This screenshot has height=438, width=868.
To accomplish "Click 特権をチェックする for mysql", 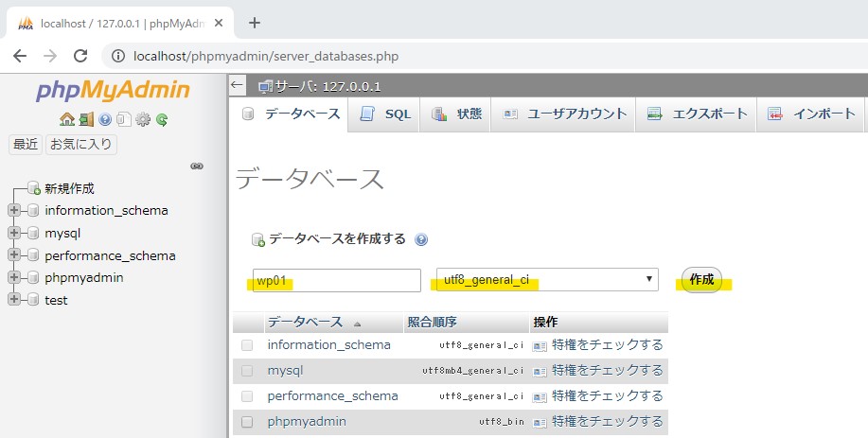I will tap(608, 371).
